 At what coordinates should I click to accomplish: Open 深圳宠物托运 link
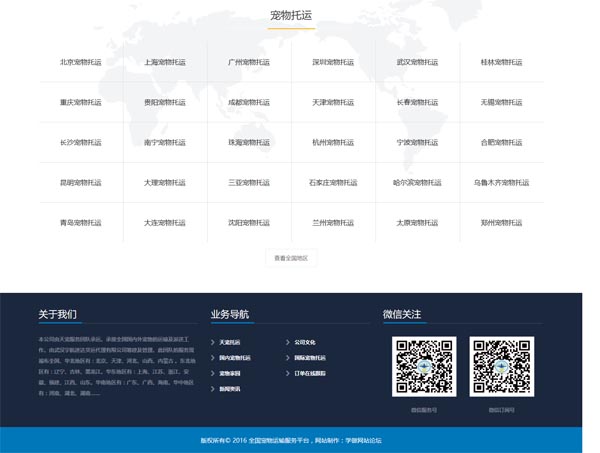tap(333, 62)
